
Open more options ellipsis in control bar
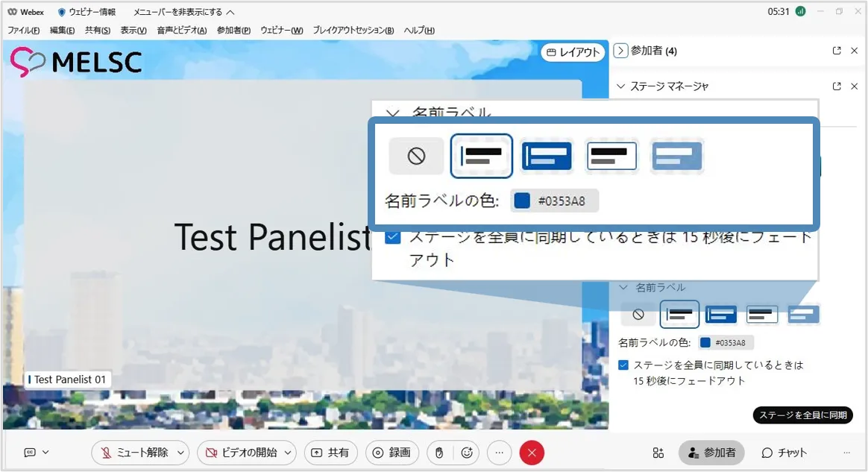(x=500, y=453)
